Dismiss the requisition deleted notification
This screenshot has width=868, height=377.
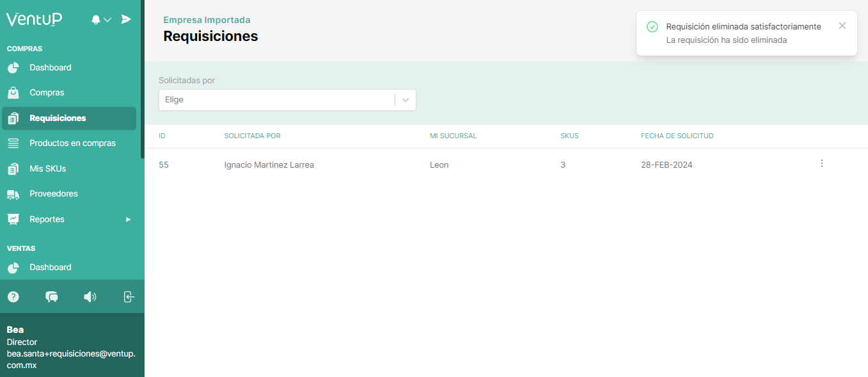coord(842,26)
